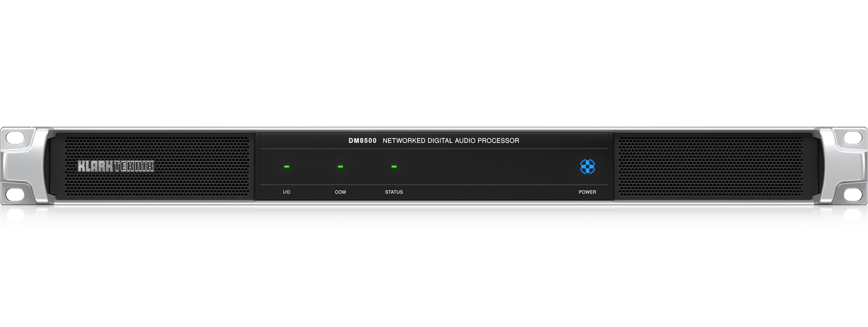Click the silver right rack ear bracket
This screenshot has width=868, height=327.
coord(841,166)
